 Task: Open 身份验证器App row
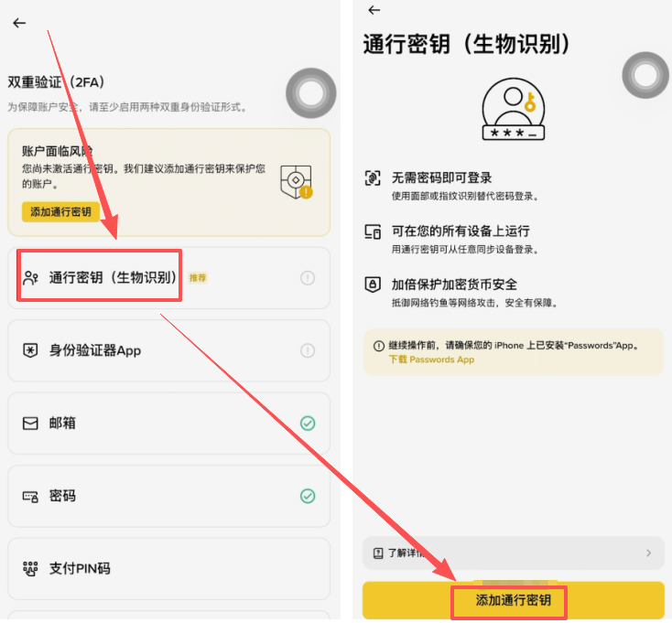click(168, 350)
